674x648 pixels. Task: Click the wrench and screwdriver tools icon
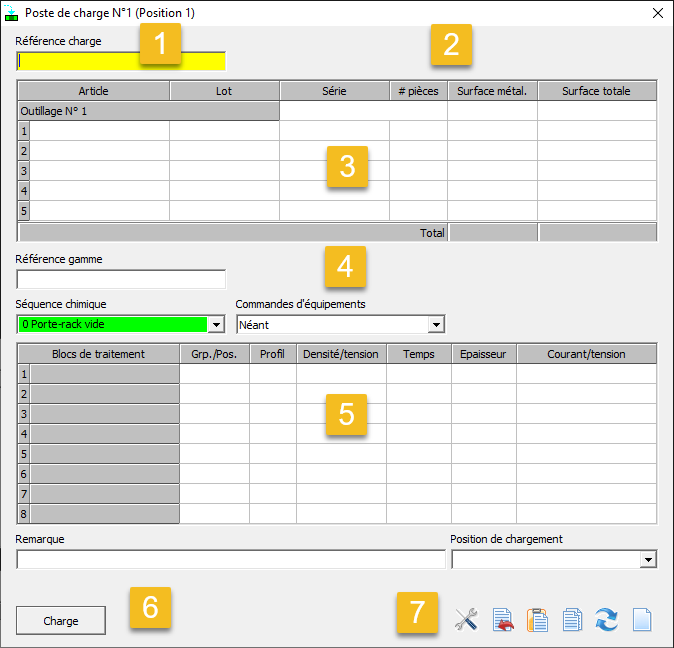click(x=466, y=620)
